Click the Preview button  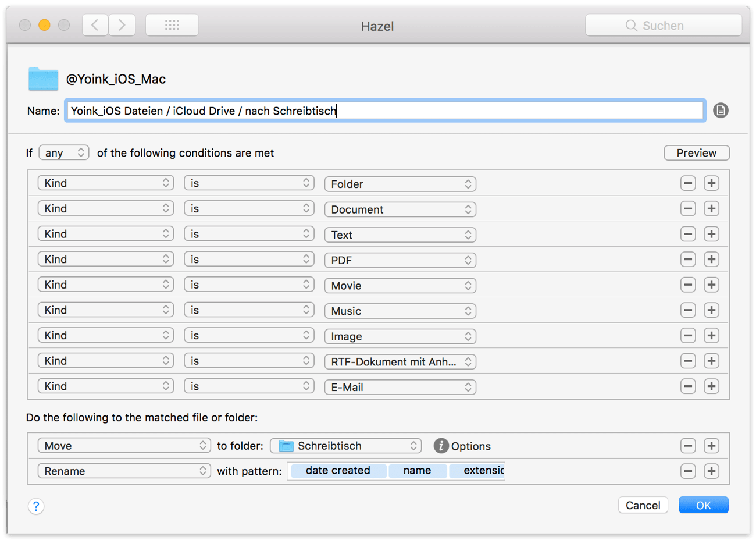point(697,152)
